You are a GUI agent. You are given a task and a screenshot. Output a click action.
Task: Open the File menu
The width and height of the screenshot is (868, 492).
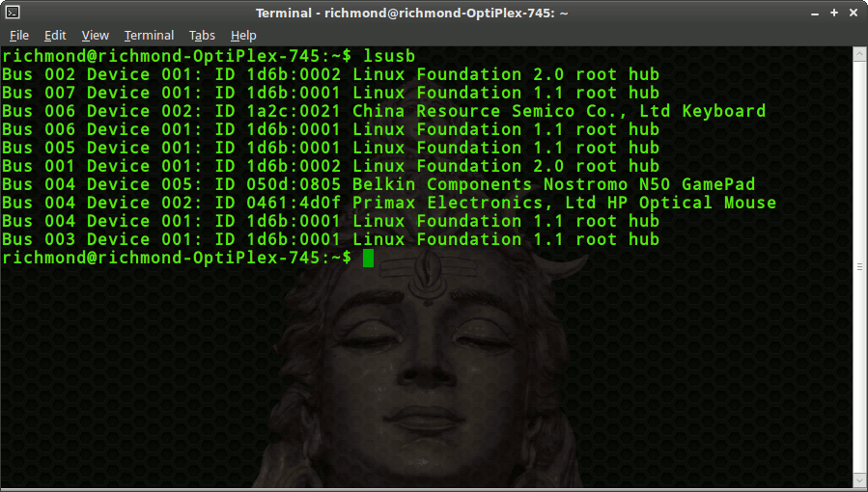[19, 36]
